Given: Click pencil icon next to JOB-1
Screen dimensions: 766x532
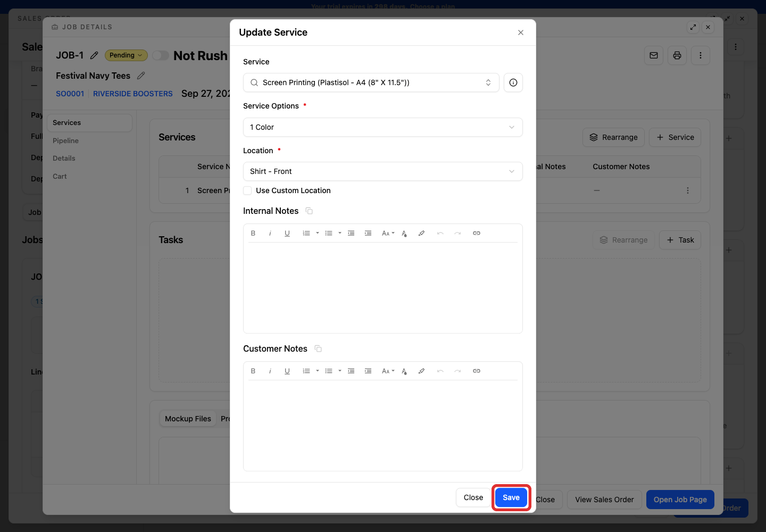Looking at the screenshot, I should click(94, 55).
